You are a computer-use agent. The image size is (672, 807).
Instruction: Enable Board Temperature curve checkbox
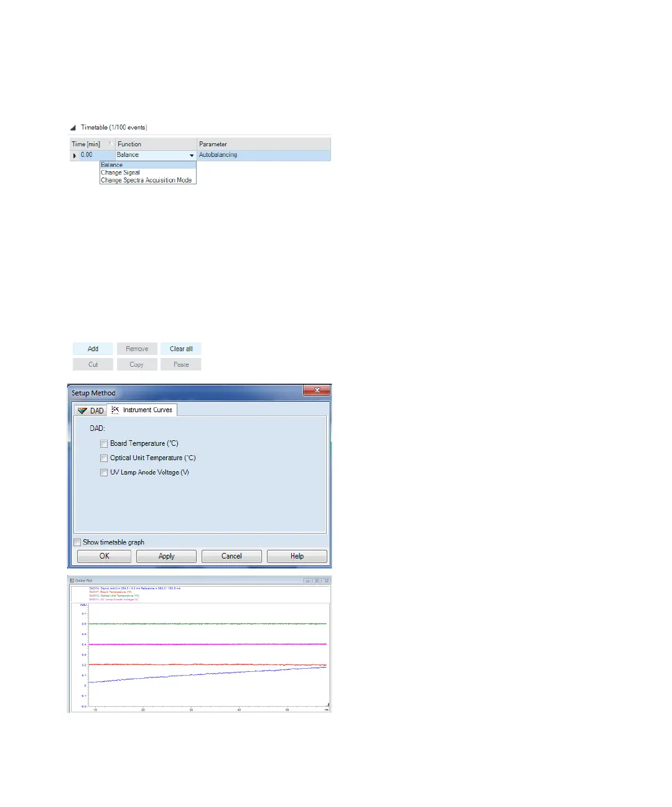(104, 444)
